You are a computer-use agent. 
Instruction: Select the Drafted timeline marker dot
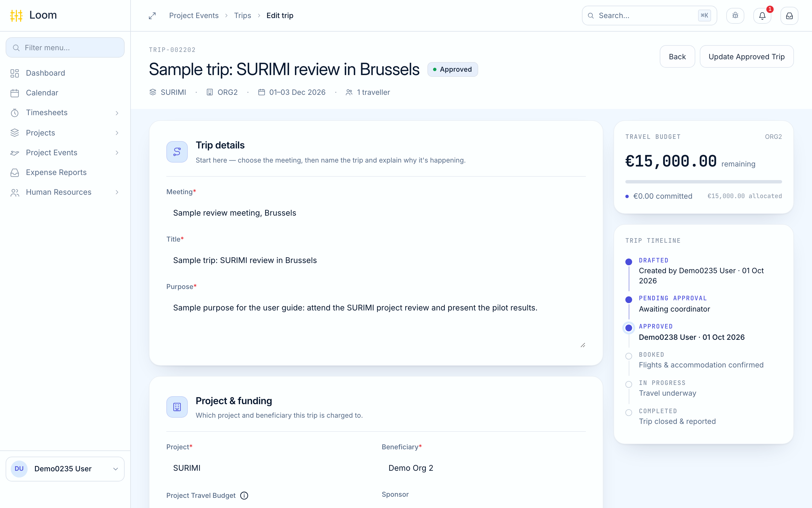[629, 262]
